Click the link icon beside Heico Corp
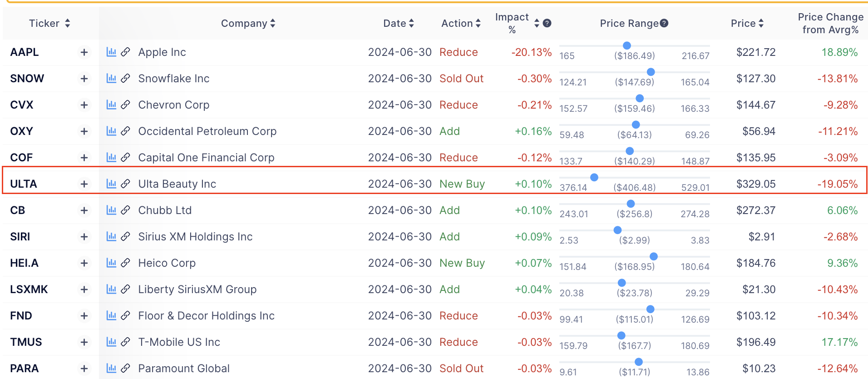868x379 pixels. 126,263
